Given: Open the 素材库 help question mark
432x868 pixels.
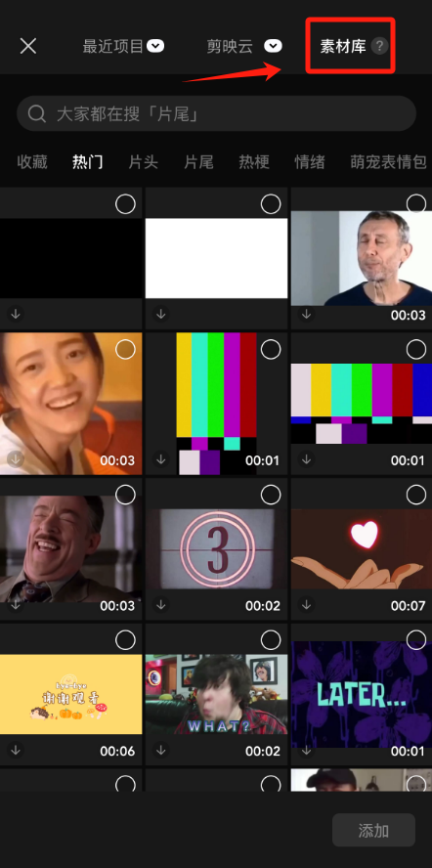Looking at the screenshot, I should point(379,46).
